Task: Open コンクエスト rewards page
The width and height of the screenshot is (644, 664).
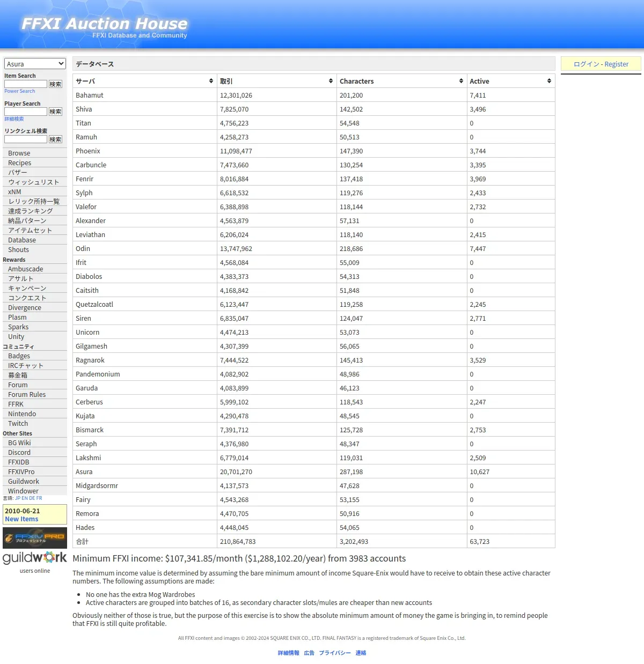Action: click(x=35, y=298)
